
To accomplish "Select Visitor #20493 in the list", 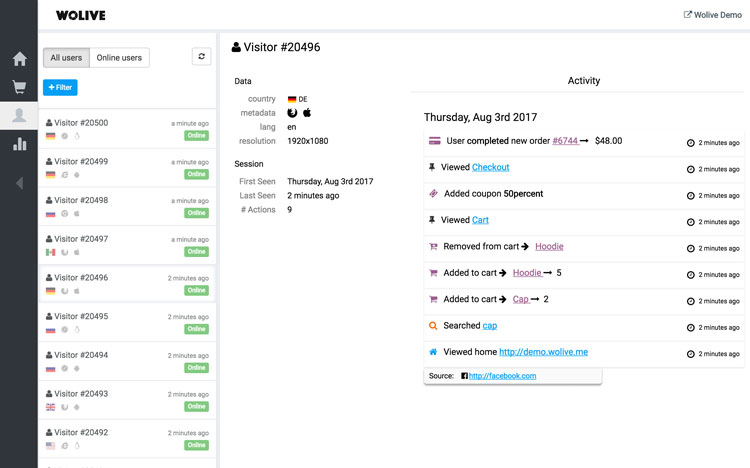I will 127,400.
